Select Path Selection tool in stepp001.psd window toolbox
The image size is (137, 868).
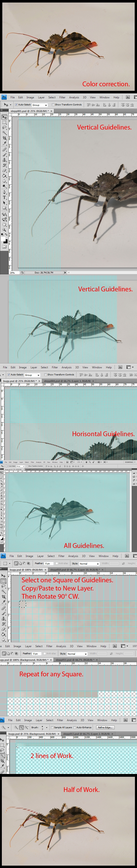point(4,203)
